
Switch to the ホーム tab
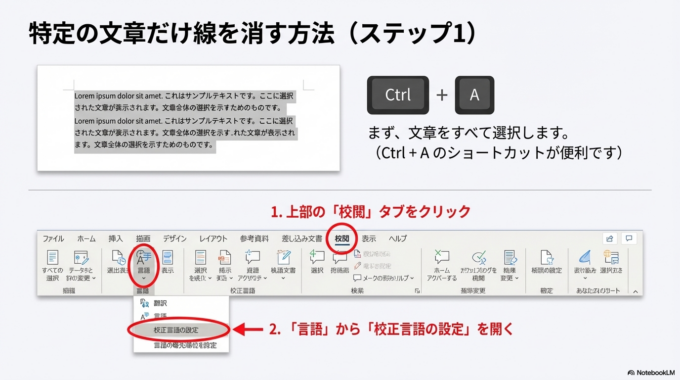coord(86,239)
